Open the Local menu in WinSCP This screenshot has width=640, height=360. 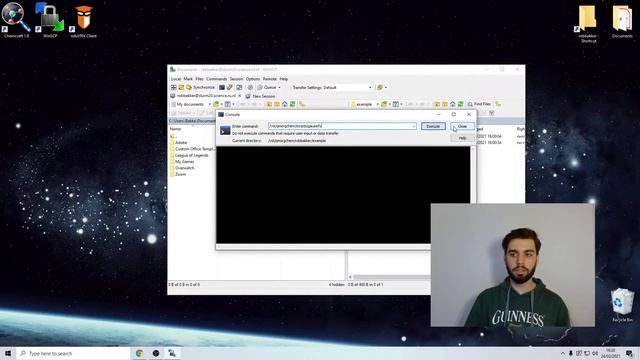(176, 79)
